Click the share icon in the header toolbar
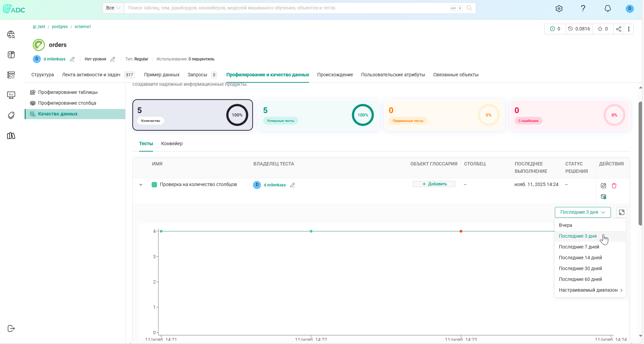 [x=618, y=29]
